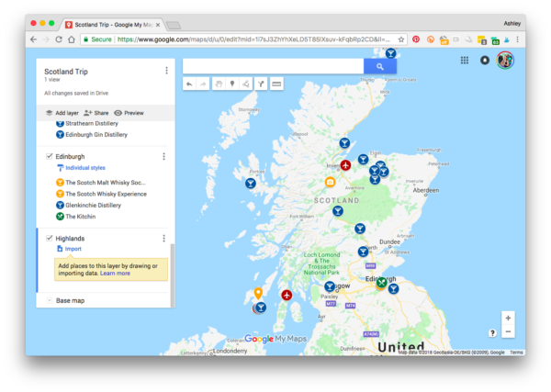Open a new tab button
Screen dimensions: 551x392
click(x=174, y=25)
